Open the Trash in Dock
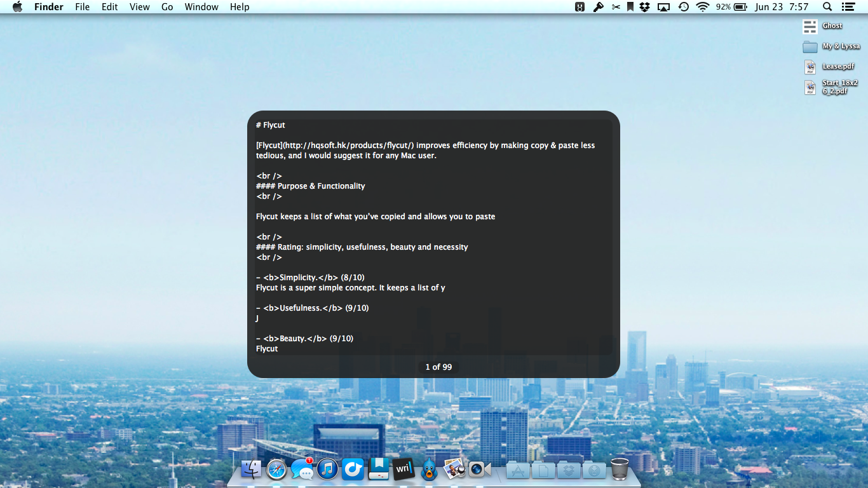 [x=620, y=470]
